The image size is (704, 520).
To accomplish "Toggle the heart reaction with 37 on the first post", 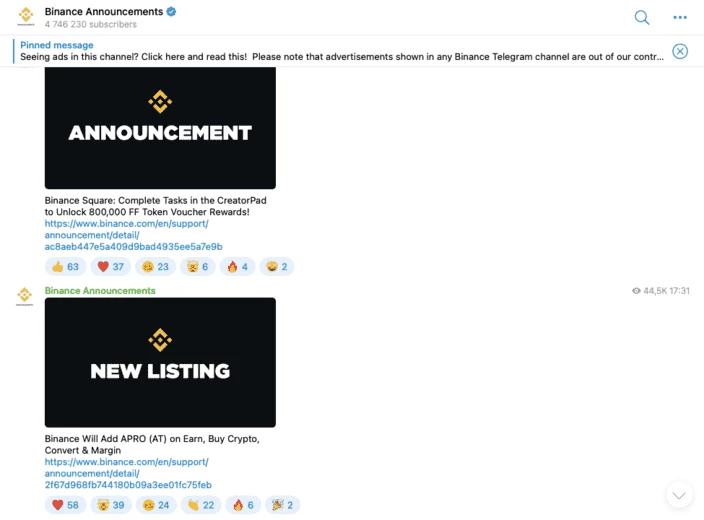I will (110, 267).
